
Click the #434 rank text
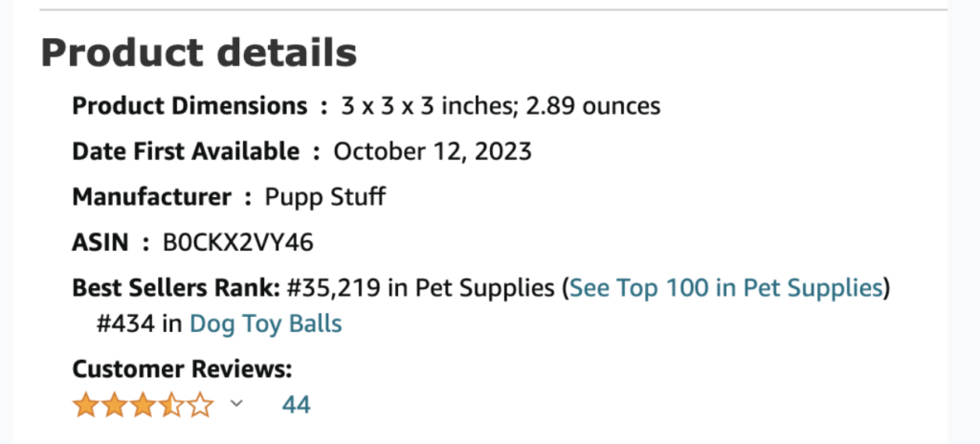coord(125,324)
